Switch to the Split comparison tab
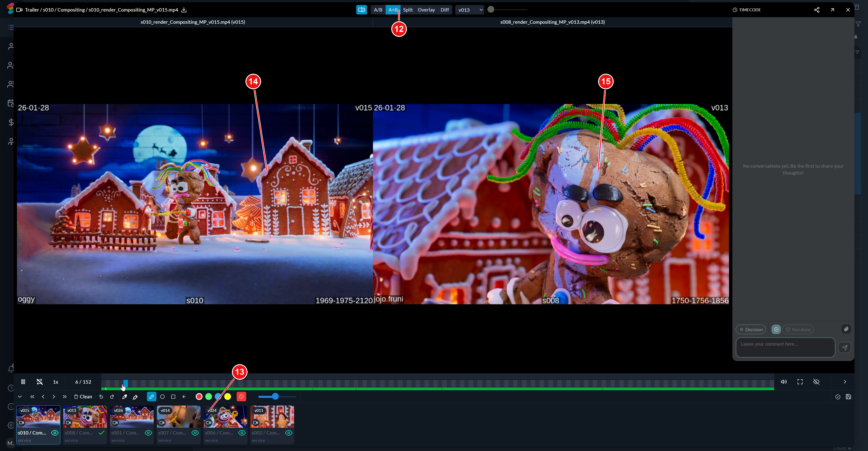The image size is (868, 451). coord(408,10)
